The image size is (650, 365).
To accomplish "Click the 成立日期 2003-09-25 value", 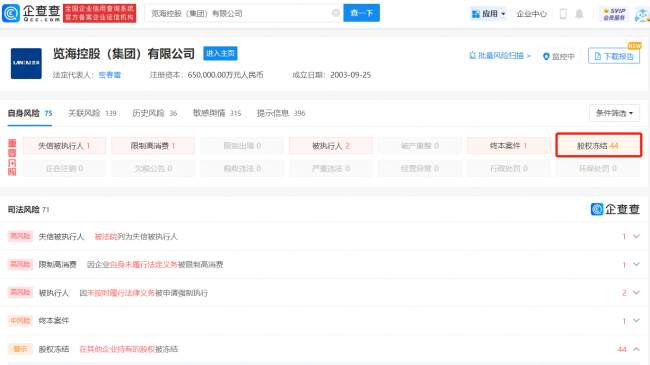I will coord(351,75).
